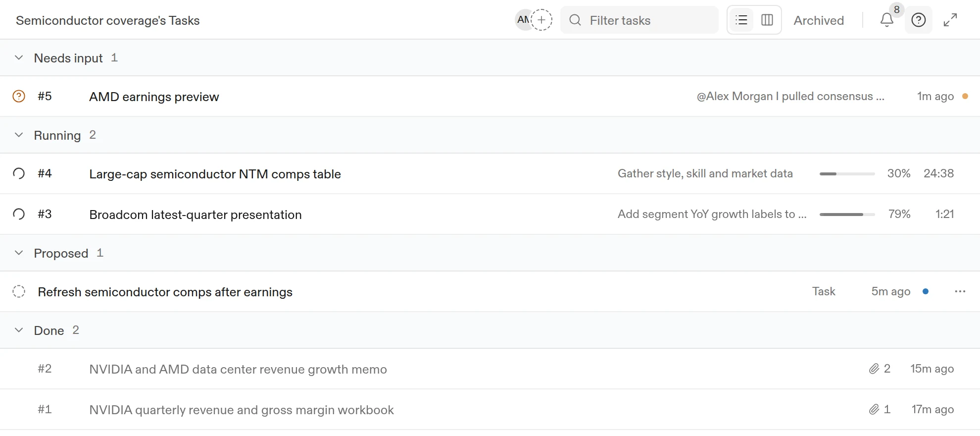980x436 pixels.
Task: Click the search magnifier icon
Action: [575, 20]
